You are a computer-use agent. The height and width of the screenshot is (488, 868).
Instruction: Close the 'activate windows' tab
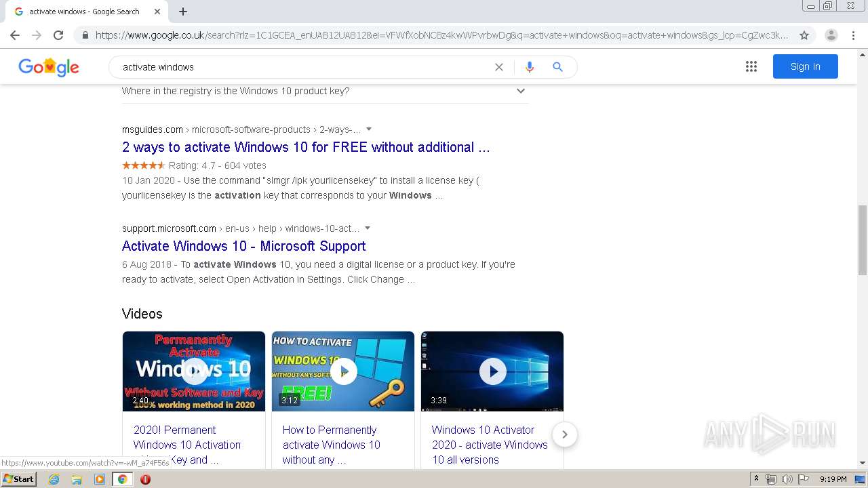point(157,12)
